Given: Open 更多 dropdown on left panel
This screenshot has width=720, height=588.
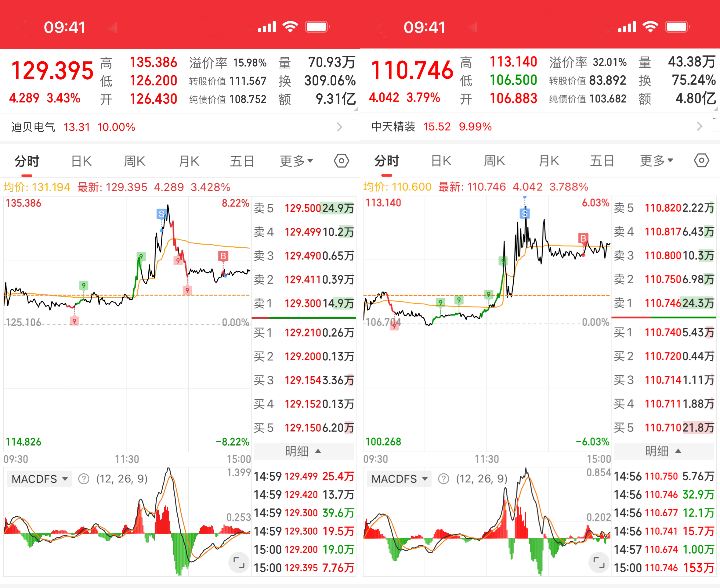Looking at the screenshot, I should click(296, 161).
